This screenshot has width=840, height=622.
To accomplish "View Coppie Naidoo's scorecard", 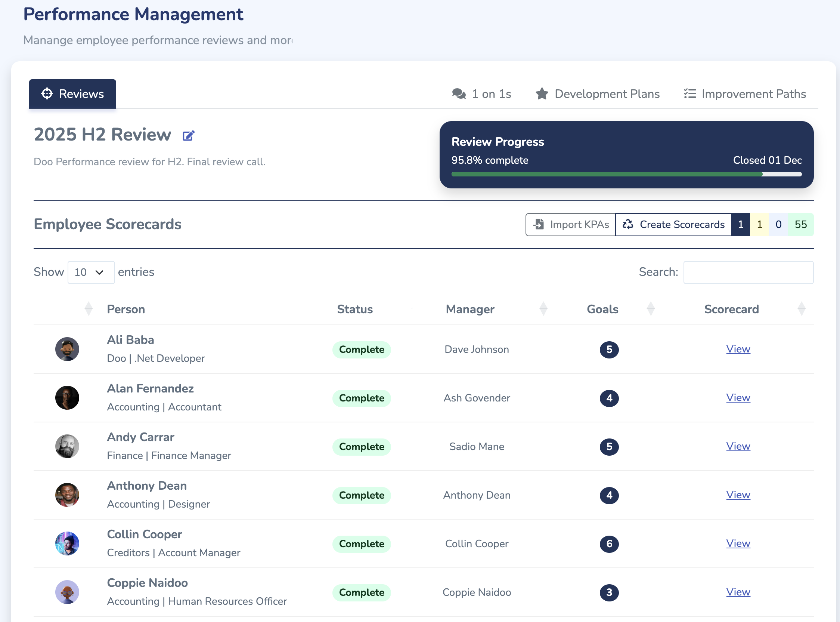I will (x=738, y=592).
